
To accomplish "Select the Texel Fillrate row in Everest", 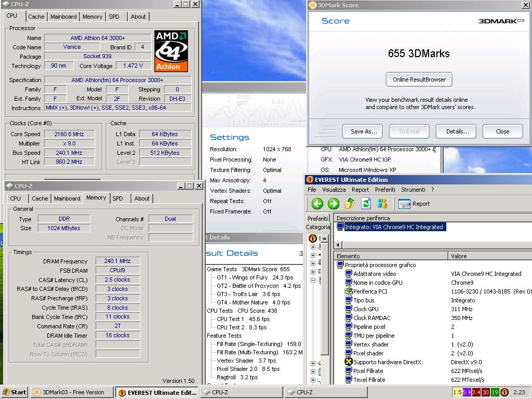I will click(369, 380).
